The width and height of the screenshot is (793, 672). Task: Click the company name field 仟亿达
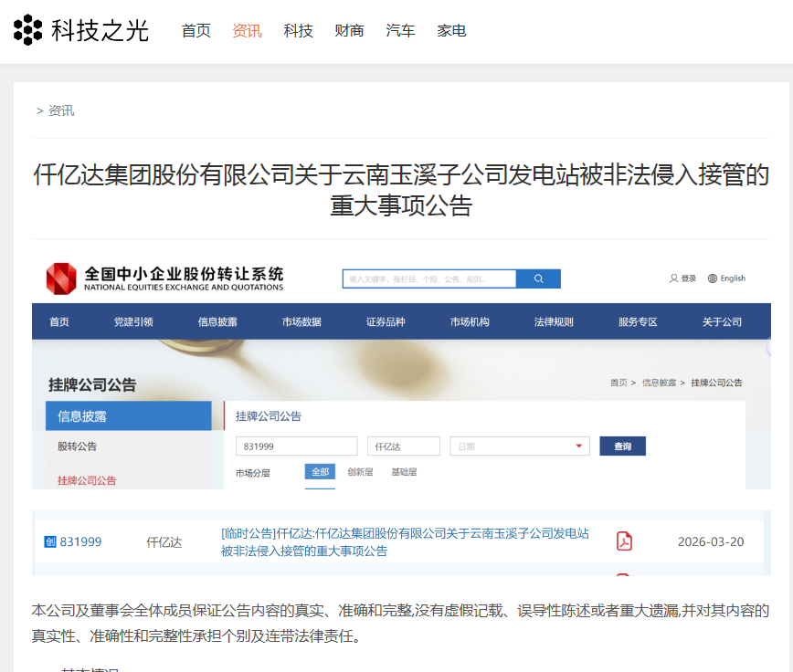click(x=404, y=446)
